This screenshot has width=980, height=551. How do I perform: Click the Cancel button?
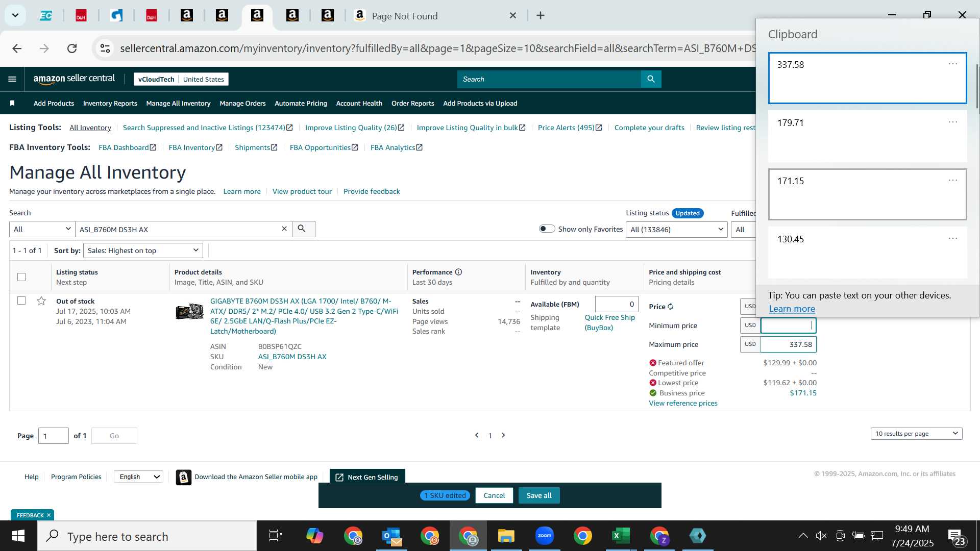pos(494,495)
